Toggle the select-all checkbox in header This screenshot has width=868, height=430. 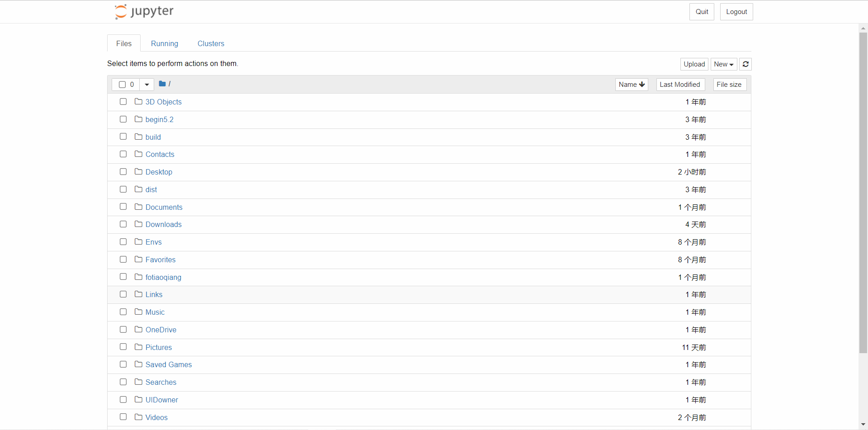tap(122, 85)
